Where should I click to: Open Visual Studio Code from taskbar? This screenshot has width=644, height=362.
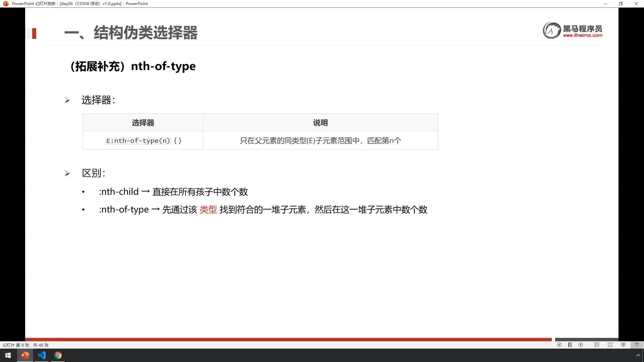(x=42, y=355)
